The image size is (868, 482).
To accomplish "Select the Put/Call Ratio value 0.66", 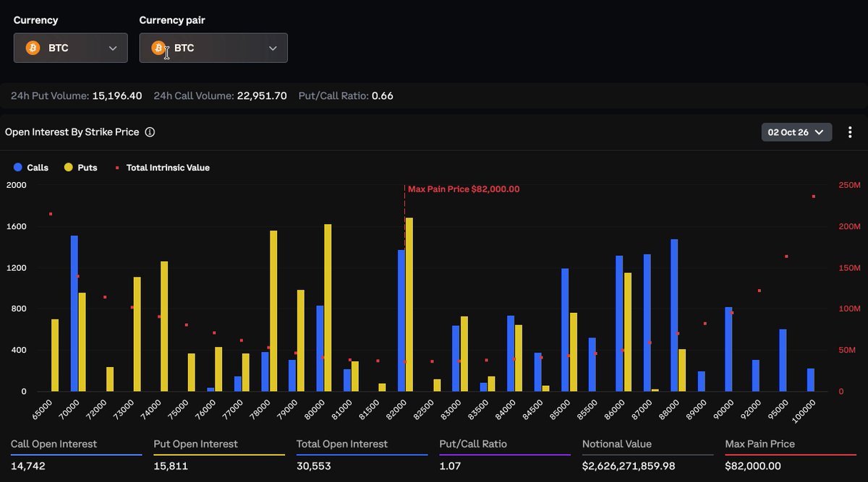I will click(383, 95).
